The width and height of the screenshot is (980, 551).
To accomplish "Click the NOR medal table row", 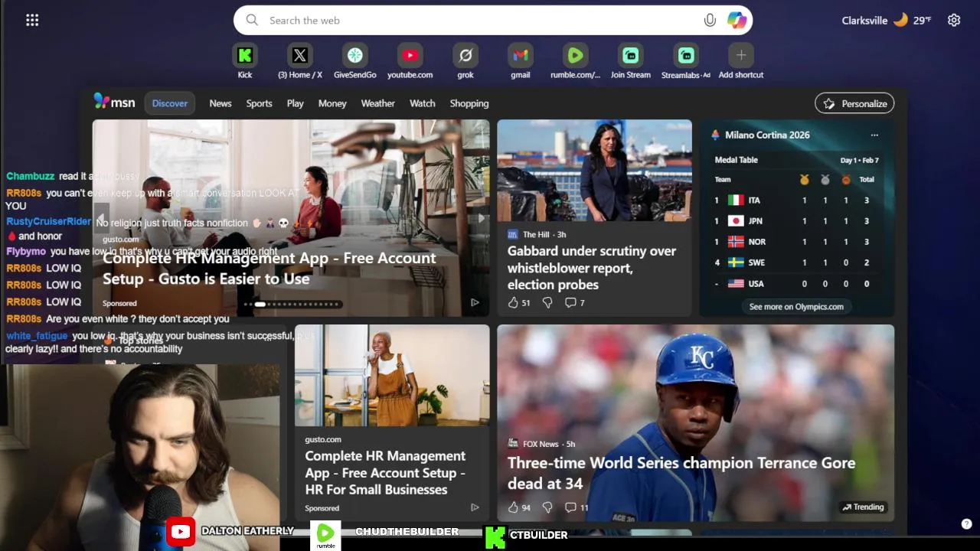I will coord(796,242).
